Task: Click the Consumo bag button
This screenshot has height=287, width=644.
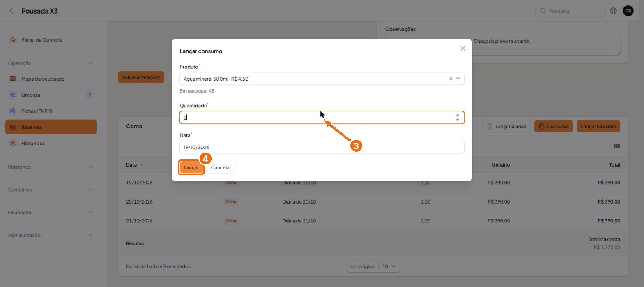Action: [x=554, y=126]
